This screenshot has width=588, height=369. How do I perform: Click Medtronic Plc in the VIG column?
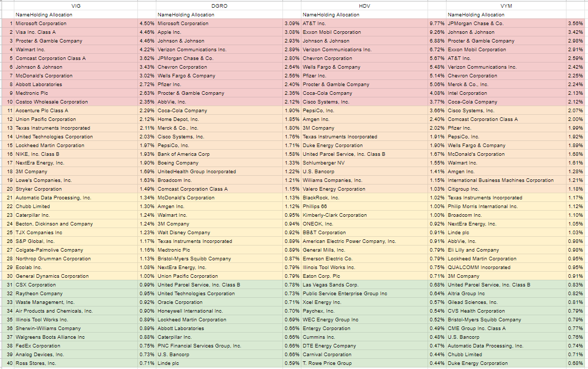[76, 93]
